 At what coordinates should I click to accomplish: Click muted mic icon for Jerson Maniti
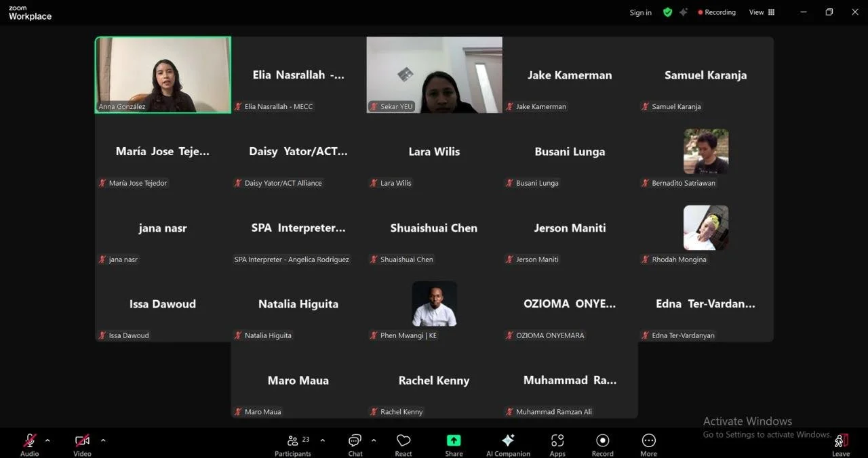point(509,259)
